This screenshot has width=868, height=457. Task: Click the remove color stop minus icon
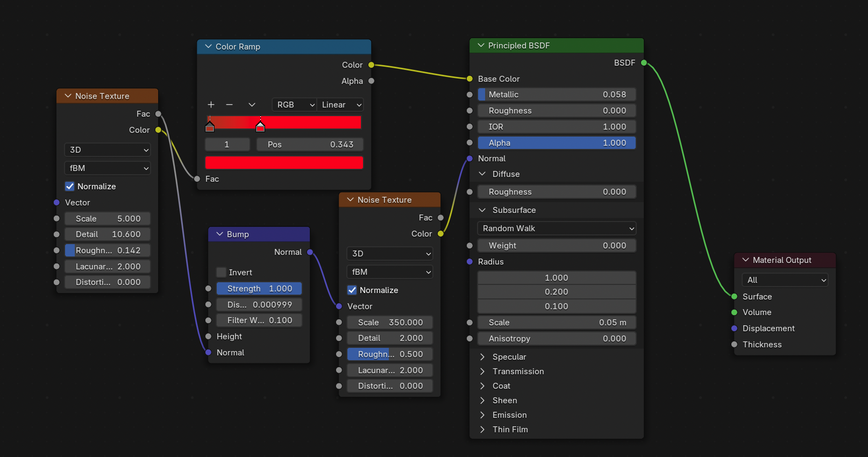point(230,105)
